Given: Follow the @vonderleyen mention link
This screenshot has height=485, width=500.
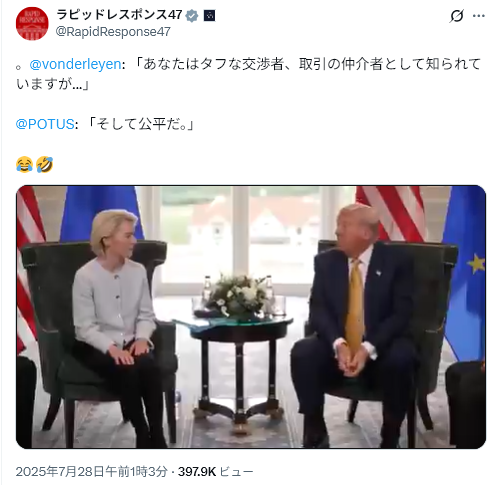Looking at the screenshot, I should coord(75,64).
